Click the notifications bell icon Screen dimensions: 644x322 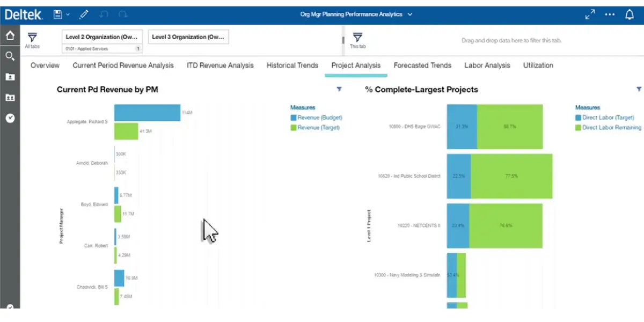pos(630,15)
